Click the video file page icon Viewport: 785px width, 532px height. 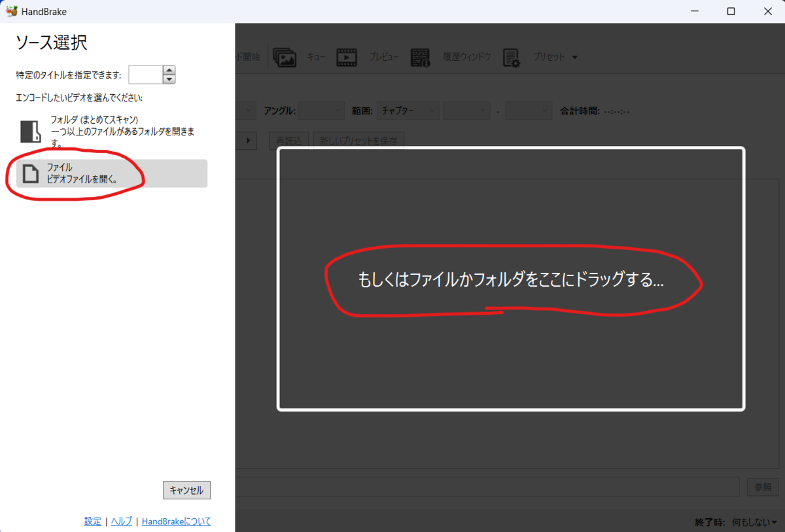pyautogui.click(x=31, y=173)
